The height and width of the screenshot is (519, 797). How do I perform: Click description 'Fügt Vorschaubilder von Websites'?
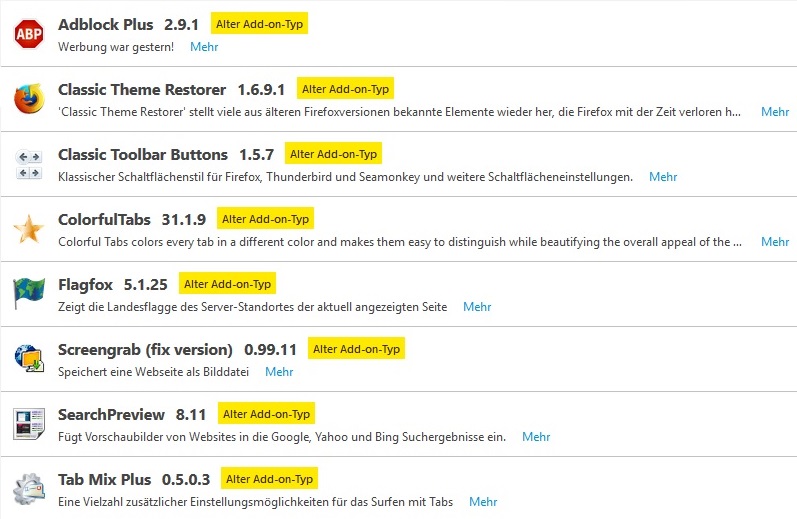tap(282, 437)
